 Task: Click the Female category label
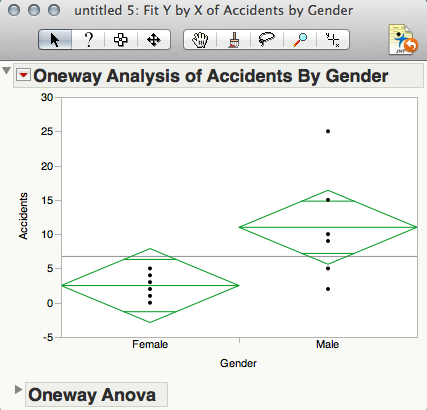pyautogui.click(x=150, y=344)
